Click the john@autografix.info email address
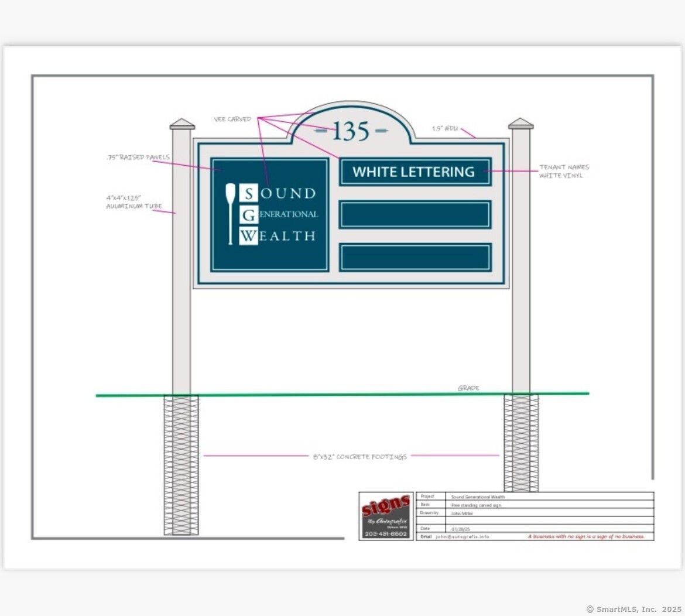The image size is (685, 616). pyautogui.click(x=462, y=536)
